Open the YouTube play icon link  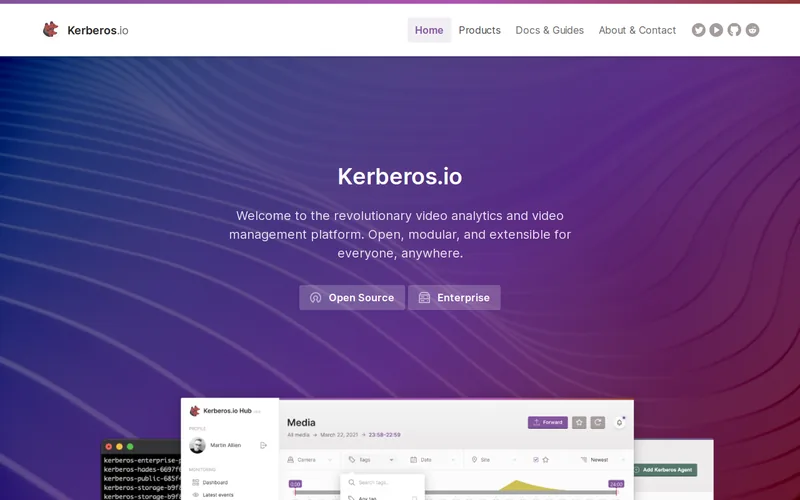[x=716, y=30]
